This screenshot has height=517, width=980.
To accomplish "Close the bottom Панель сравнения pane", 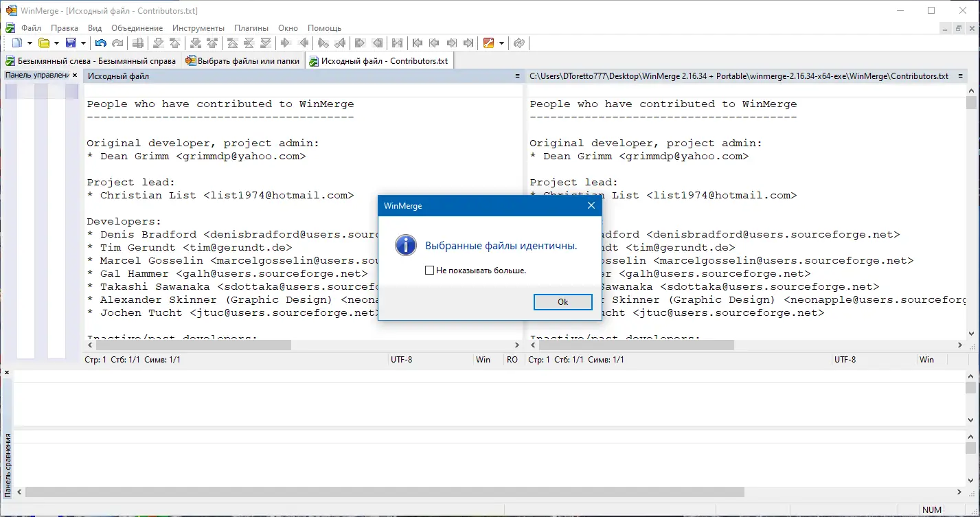I will pos(7,373).
